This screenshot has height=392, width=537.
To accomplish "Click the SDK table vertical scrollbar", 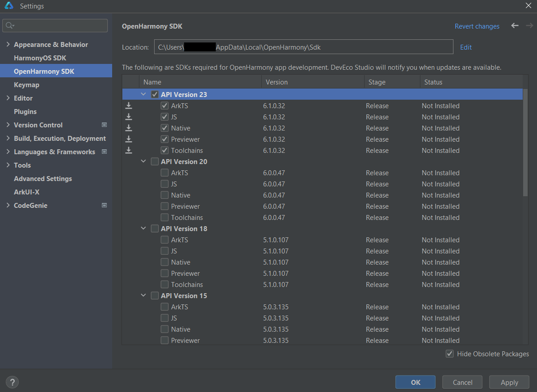I will pos(525,142).
